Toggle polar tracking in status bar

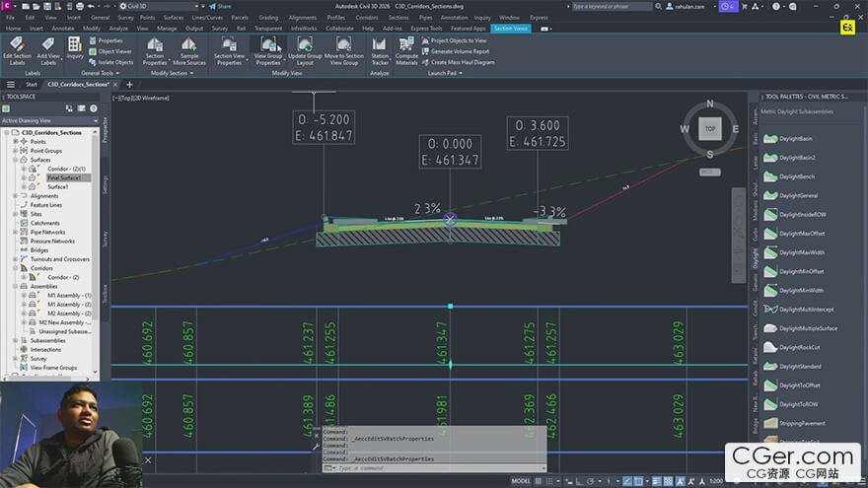point(591,481)
